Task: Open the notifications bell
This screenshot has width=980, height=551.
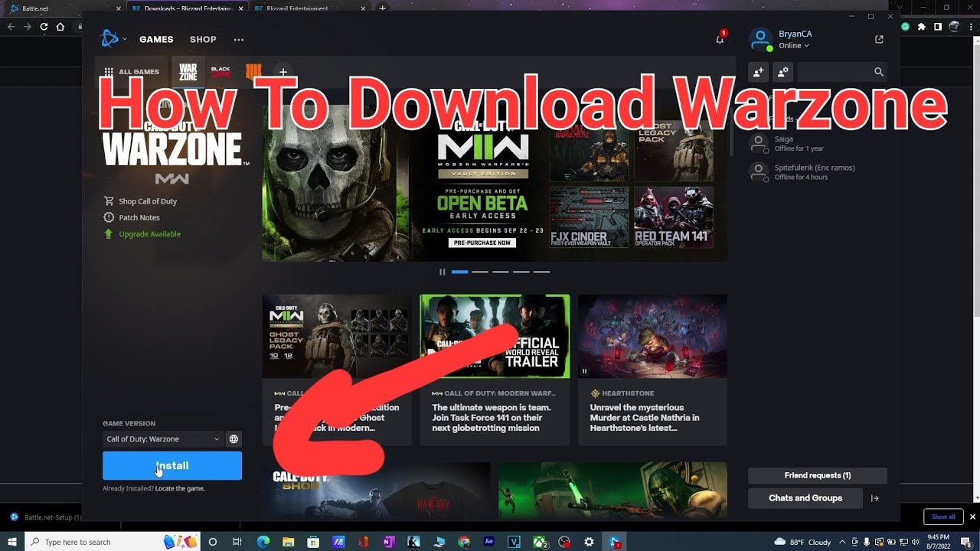Action: (720, 39)
